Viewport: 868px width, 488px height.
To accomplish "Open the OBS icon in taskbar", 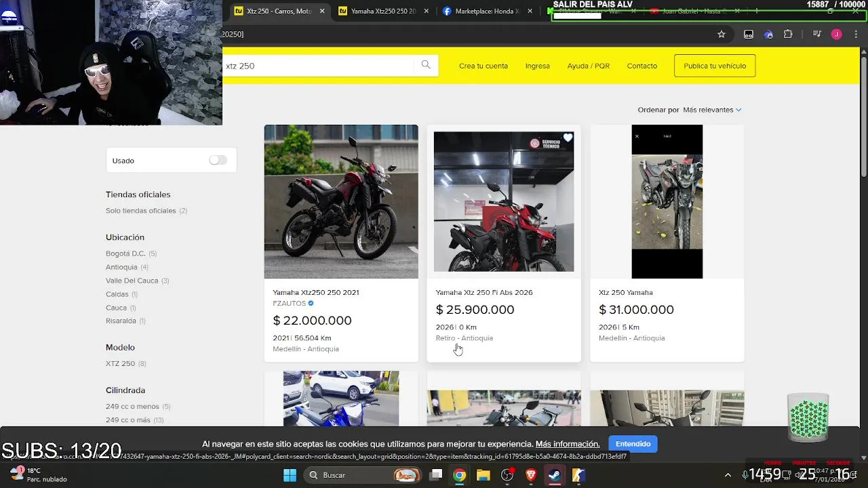I will click(507, 475).
